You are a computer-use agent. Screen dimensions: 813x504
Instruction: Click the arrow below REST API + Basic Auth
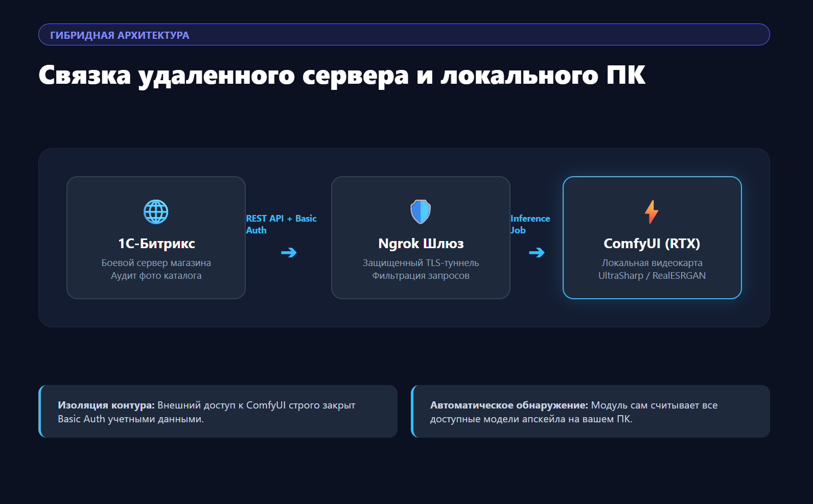(289, 252)
